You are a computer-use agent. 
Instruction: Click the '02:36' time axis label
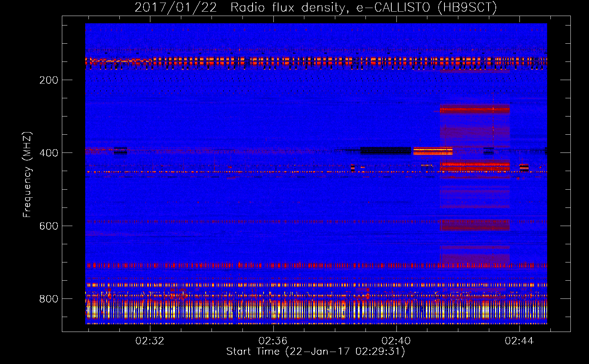[273, 341]
